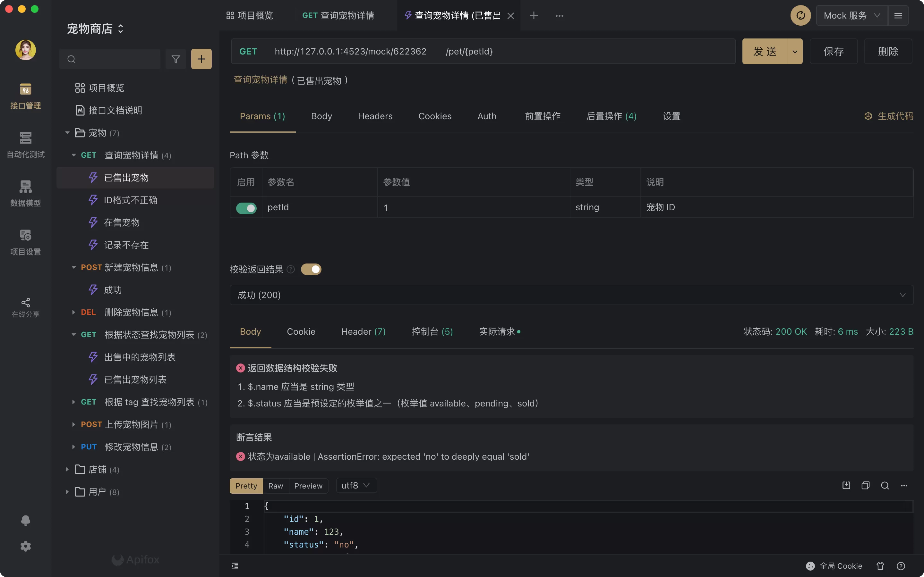Open 项目设置 from the sidebar
Screen dimensions: 924x577
coord(25,242)
